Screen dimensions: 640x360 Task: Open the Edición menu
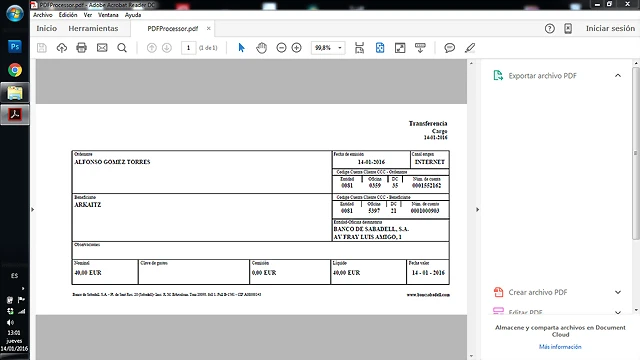click(68, 15)
